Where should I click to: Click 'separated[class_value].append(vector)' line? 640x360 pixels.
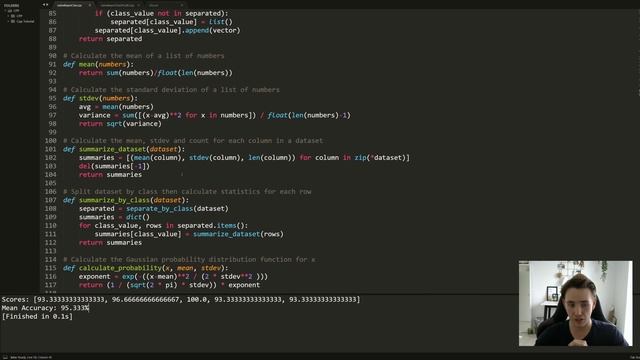click(x=168, y=30)
